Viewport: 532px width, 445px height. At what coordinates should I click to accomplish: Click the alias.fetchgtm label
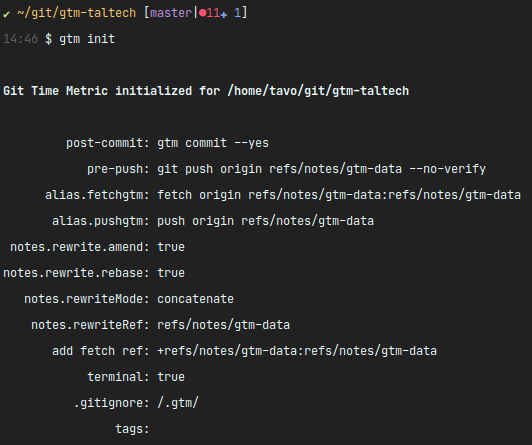[97, 195]
